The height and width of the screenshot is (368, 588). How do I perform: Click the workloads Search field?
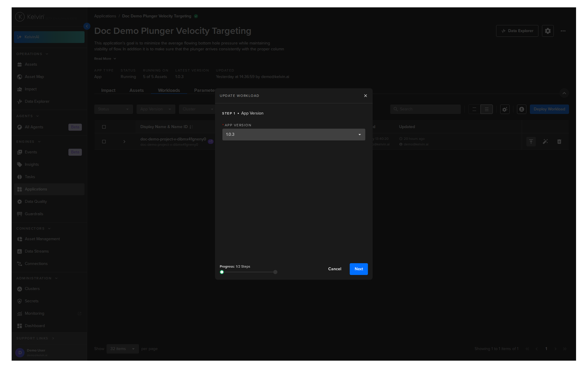(425, 109)
